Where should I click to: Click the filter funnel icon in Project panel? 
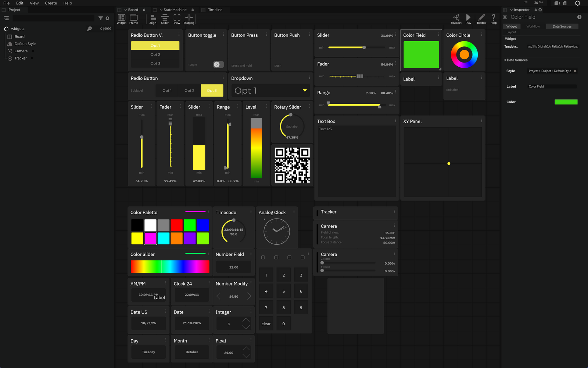click(x=100, y=18)
